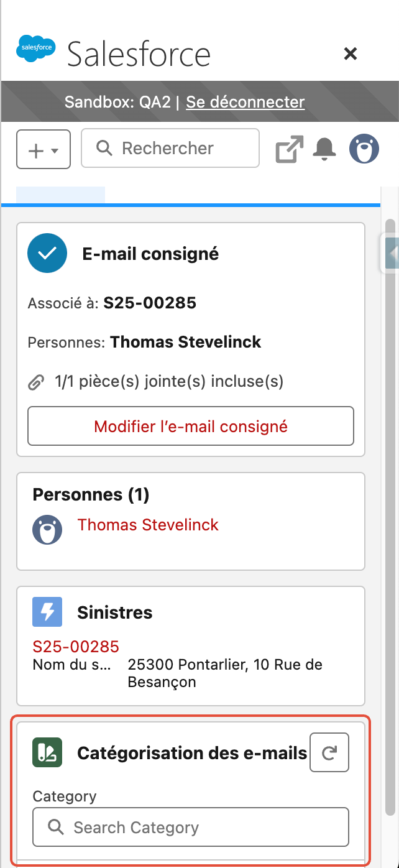Image resolution: width=399 pixels, height=868 pixels.
Task: Click the vertical scrollbar of the panel
Action: click(390, 516)
